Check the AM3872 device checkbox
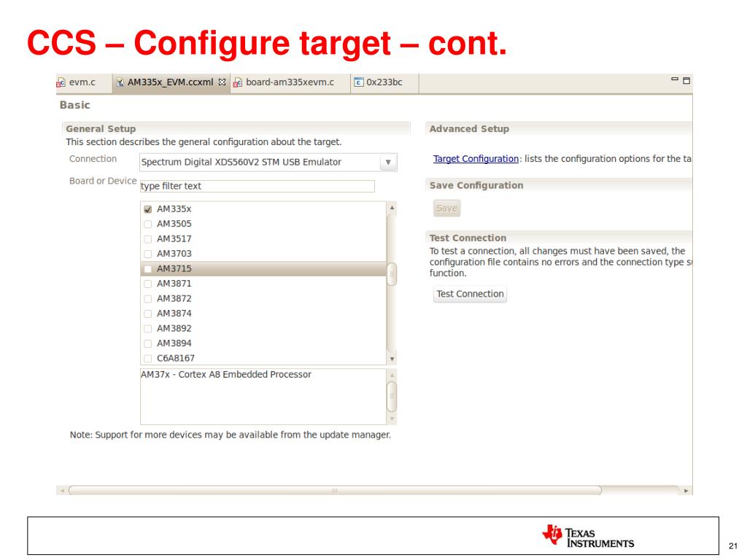The image size is (747, 560). (147, 298)
